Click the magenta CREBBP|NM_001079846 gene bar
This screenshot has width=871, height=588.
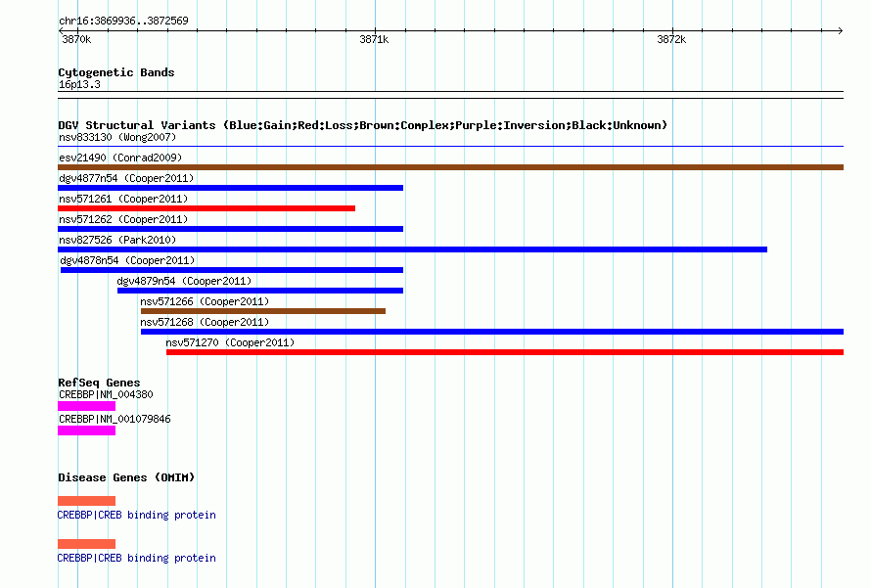click(x=87, y=430)
